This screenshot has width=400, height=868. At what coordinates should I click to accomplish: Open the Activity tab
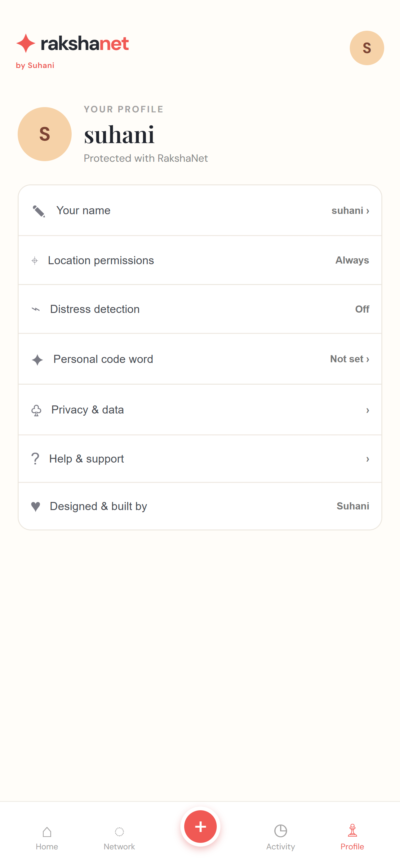pos(281,837)
